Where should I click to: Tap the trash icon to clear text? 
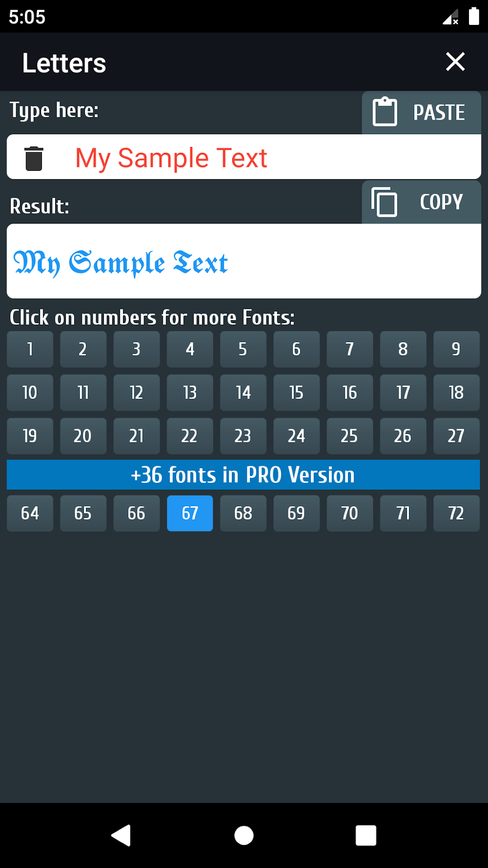pyautogui.click(x=34, y=158)
